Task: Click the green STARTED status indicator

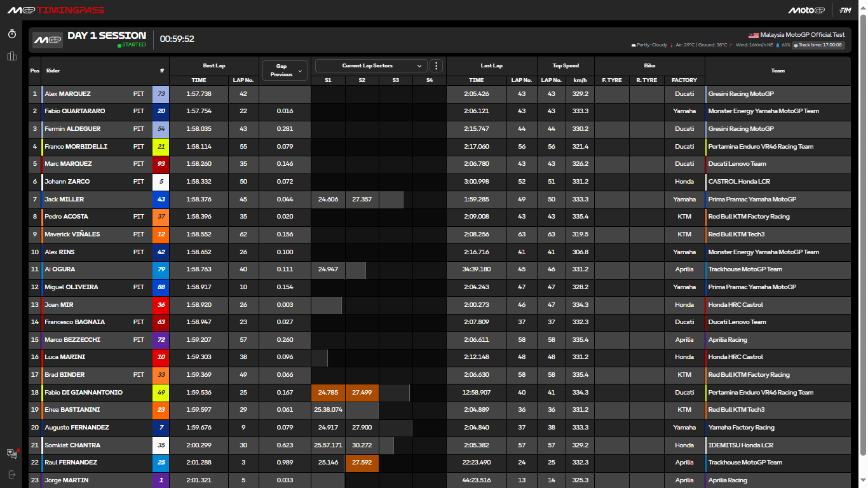Action: click(132, 45)
